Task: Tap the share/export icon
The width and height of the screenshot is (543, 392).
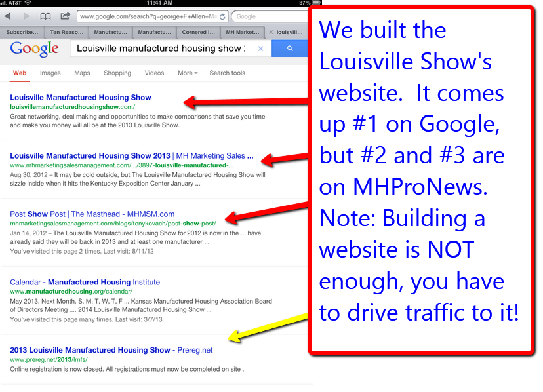Action: (65, 16)
